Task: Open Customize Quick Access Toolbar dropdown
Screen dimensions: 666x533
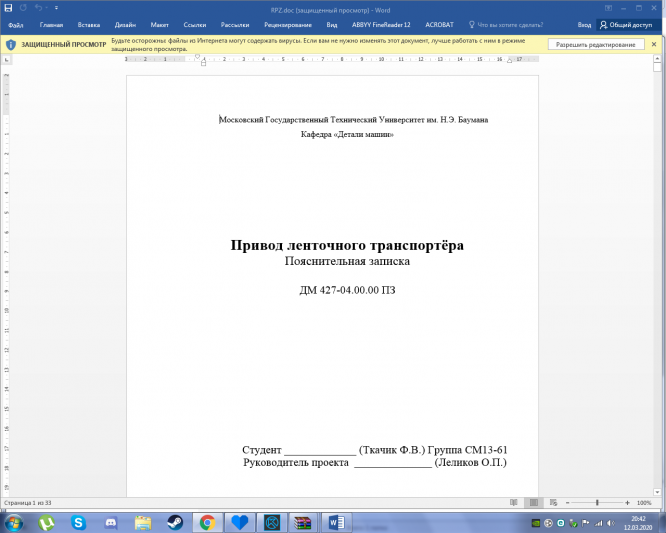Action: click(x=56, y=8)
